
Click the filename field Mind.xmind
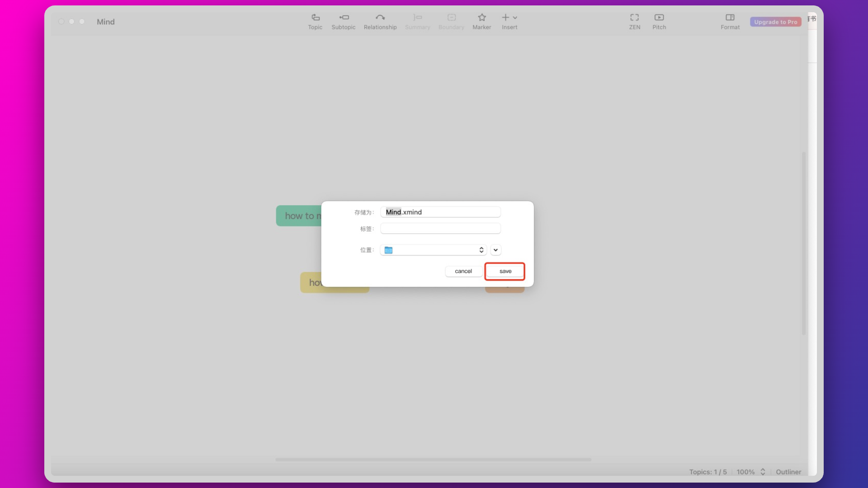pos(440,212)
